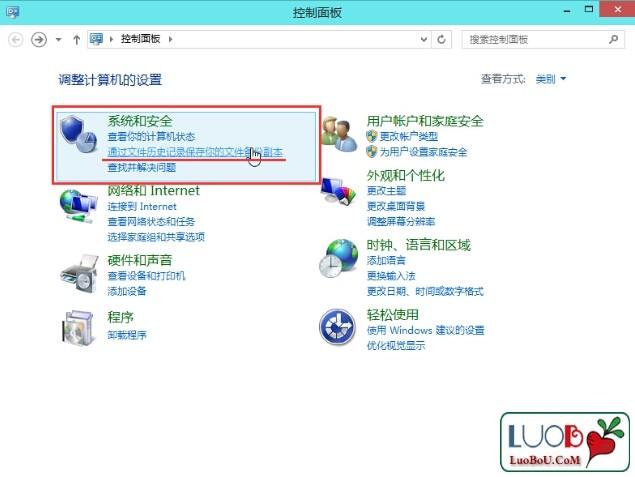Image resolution: width=635 pixels, height=477 pixels.
Task: Click the Back navigation arrow
Action: tap(16, 39)
